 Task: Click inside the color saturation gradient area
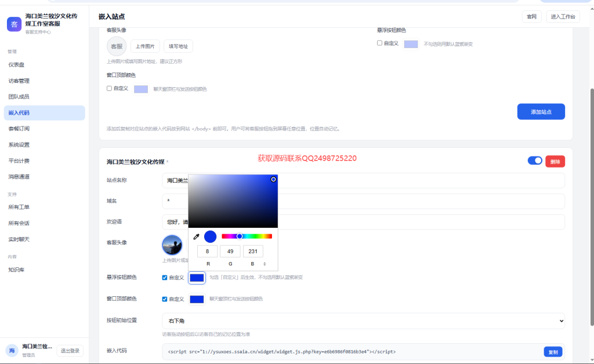coord(233,201)
